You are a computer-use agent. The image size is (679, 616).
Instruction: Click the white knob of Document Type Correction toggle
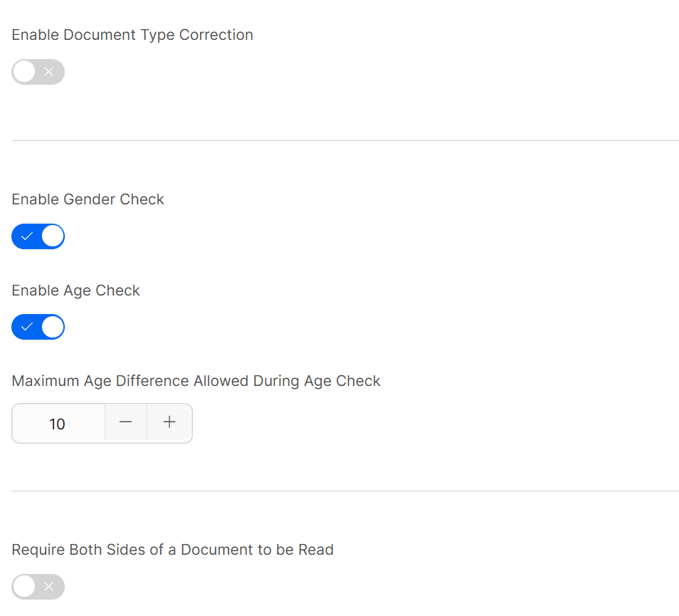coord(24,72)
